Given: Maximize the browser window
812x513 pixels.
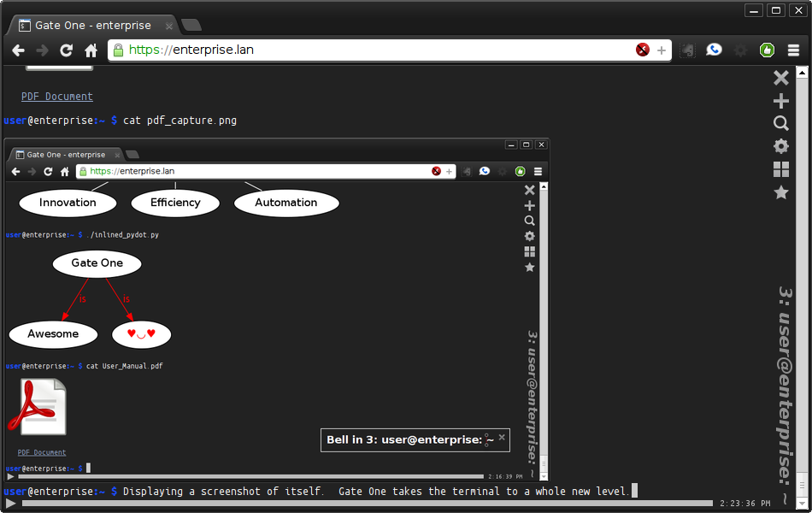Looking at the screenshot, I should pyautogui.click(x=776, y=10).
